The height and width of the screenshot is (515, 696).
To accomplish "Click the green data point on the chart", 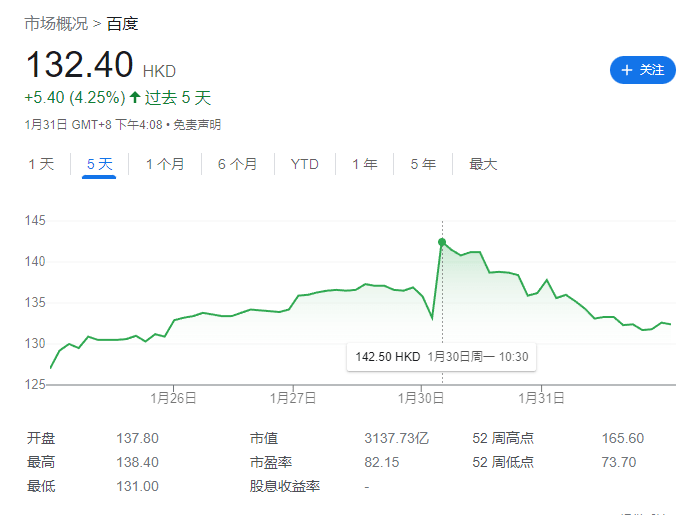I will (442, 242).
